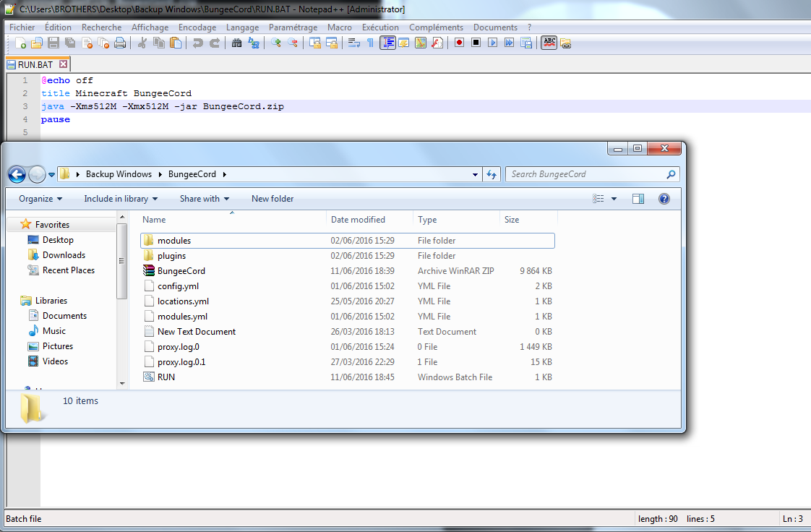Toggle Word wrap toolbar icon

(353, 43)
